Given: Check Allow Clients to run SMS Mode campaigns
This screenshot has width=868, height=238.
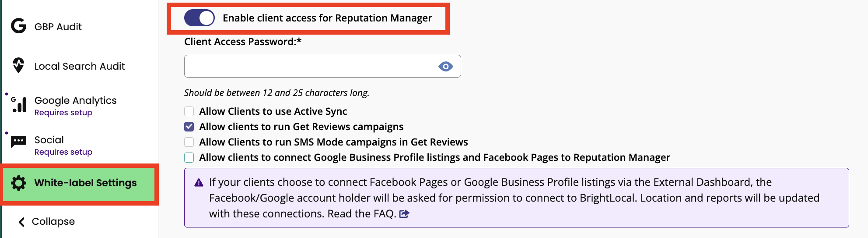Looking at the screenshot, I should click(x=189, y=142).
